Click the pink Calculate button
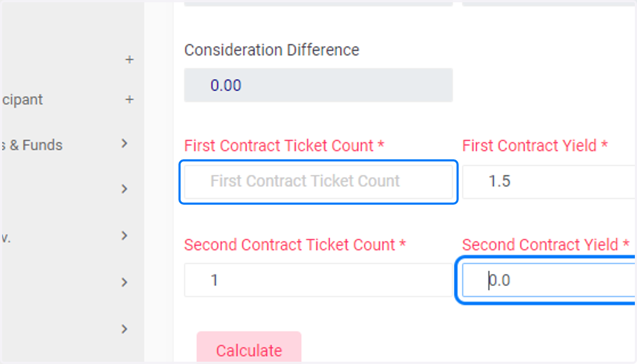 249,348
